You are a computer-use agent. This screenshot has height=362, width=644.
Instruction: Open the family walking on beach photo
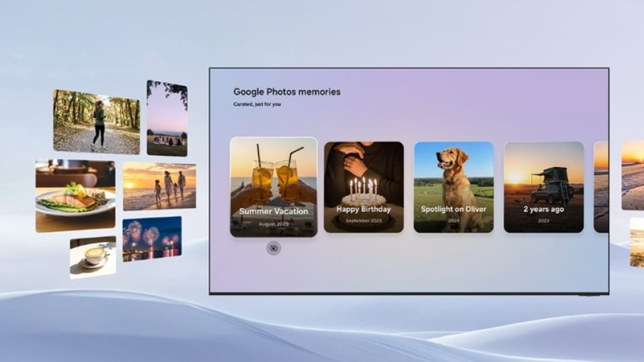(x=160, y=186)
